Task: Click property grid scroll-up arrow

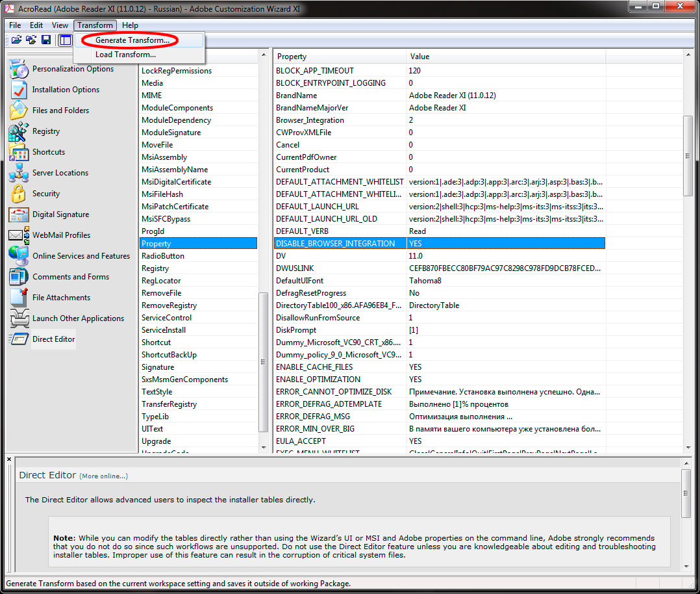Action: (688, 55)
